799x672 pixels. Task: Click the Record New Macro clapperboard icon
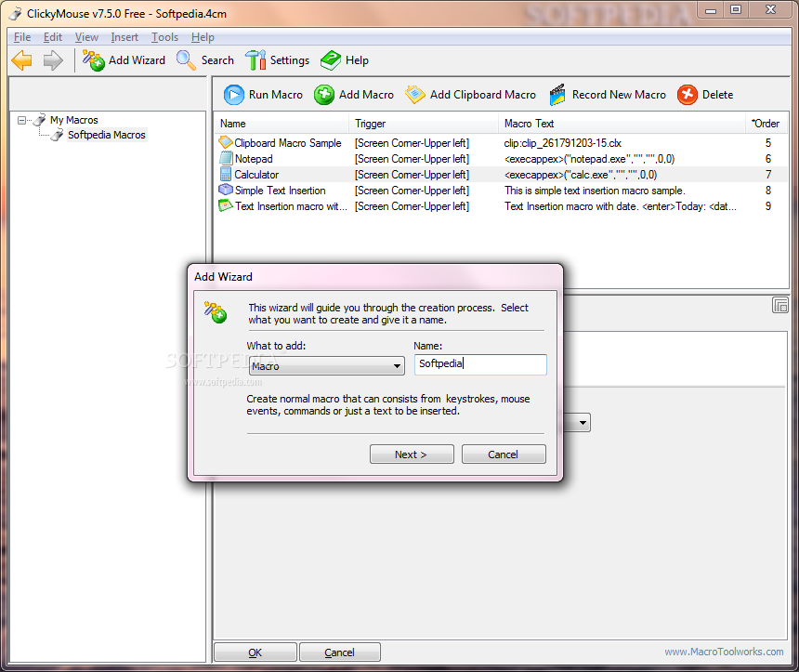[557, 95]
